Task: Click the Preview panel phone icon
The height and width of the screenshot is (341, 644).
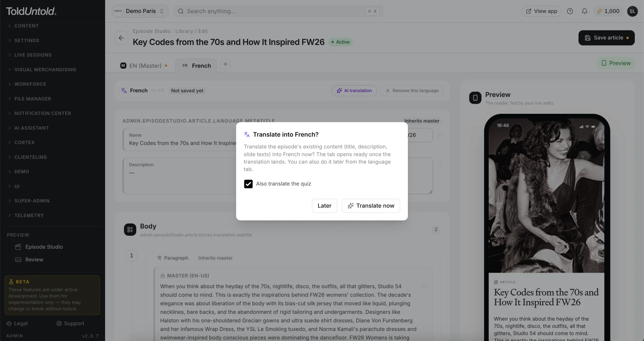Action: coord(475,98)
